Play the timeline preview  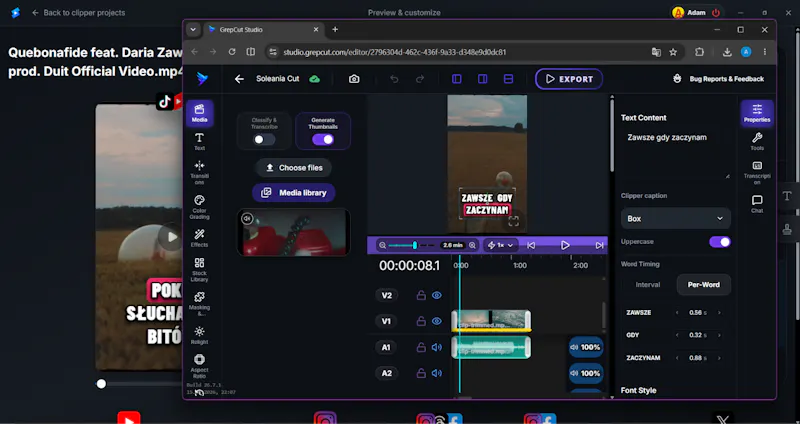565,245
